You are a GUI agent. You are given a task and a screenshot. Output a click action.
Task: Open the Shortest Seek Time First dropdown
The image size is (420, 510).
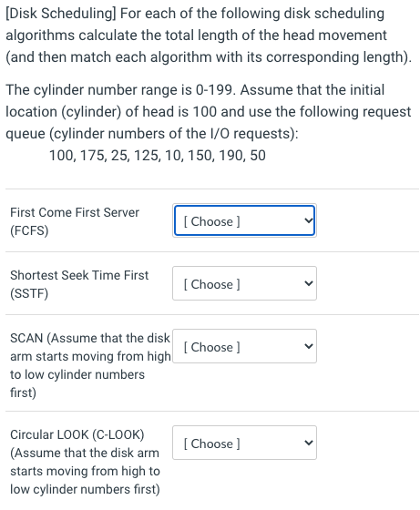click(244, 283)
